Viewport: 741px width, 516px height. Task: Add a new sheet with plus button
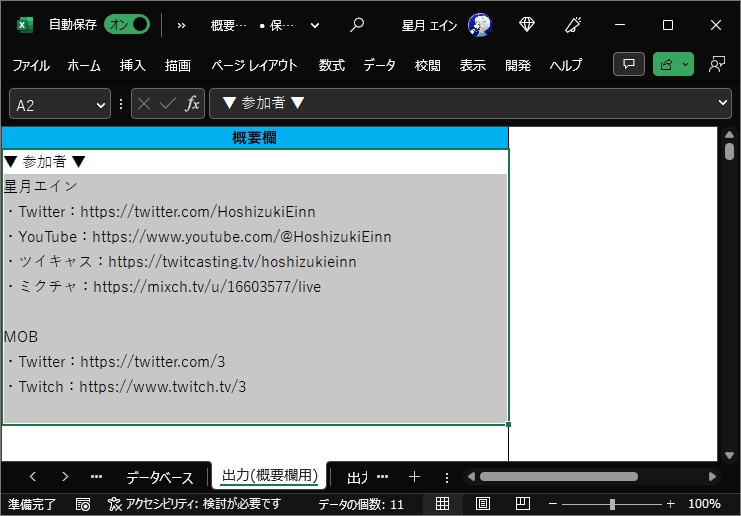414,477
